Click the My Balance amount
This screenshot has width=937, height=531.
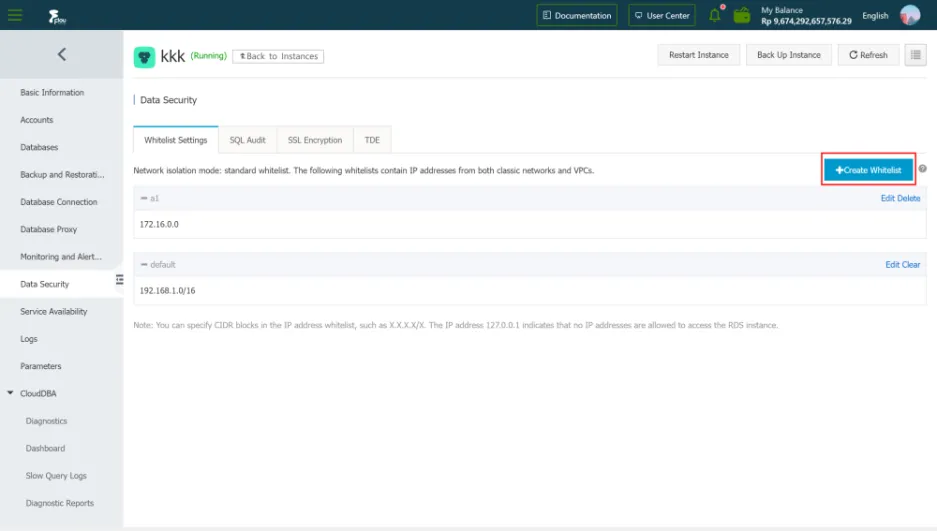(806, 21)
